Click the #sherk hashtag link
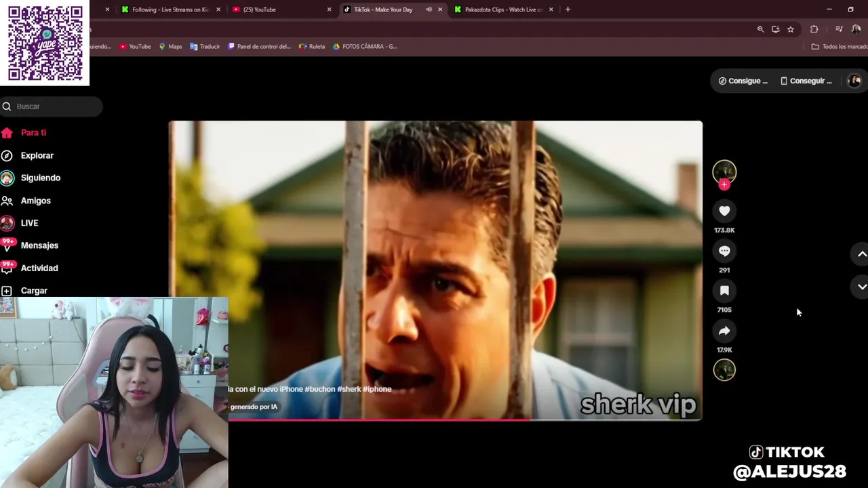The image size is (868, 488). pos(349,389)
